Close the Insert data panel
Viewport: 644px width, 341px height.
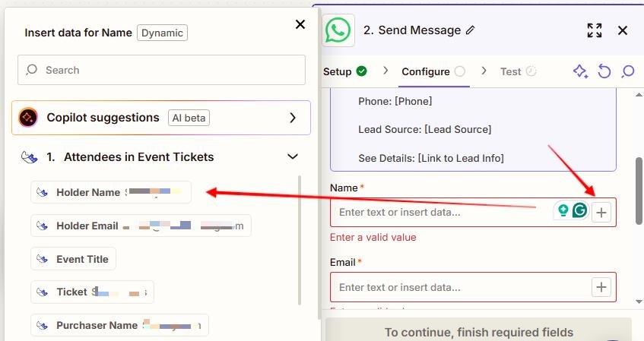pos(300,25)
